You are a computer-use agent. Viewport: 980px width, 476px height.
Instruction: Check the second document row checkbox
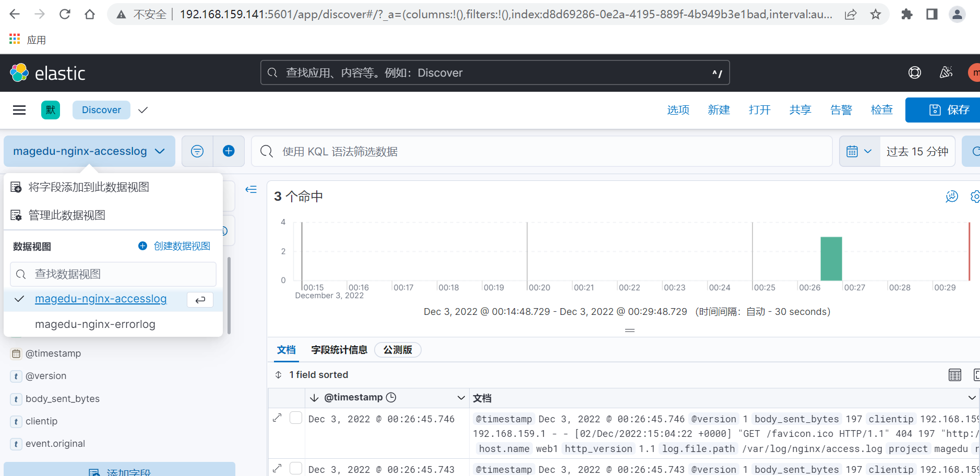[296, 468]
